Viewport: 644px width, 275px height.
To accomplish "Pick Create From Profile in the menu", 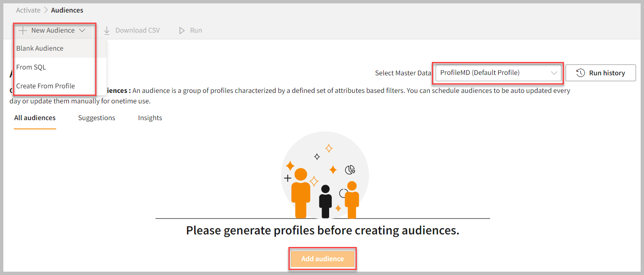I will [x=45, y=86].
